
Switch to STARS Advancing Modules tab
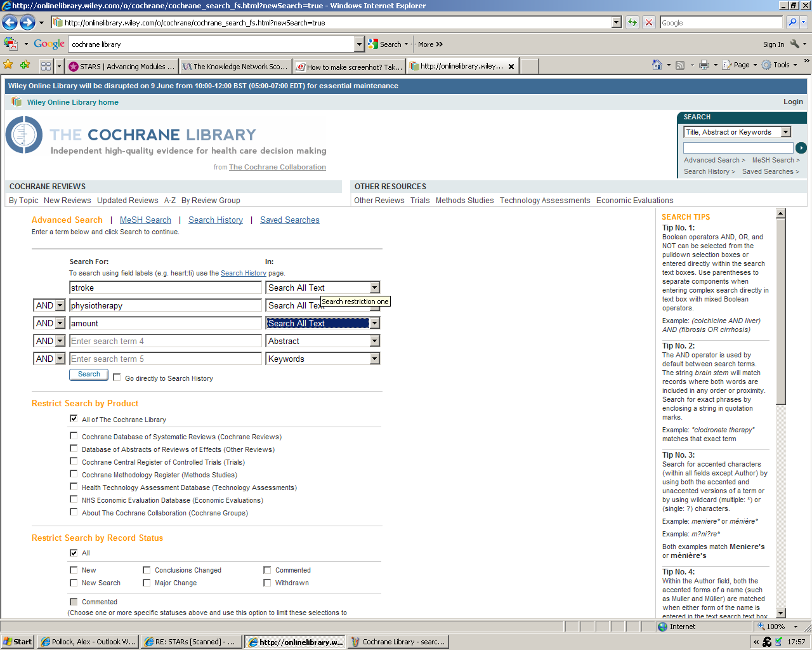[122, 66]
